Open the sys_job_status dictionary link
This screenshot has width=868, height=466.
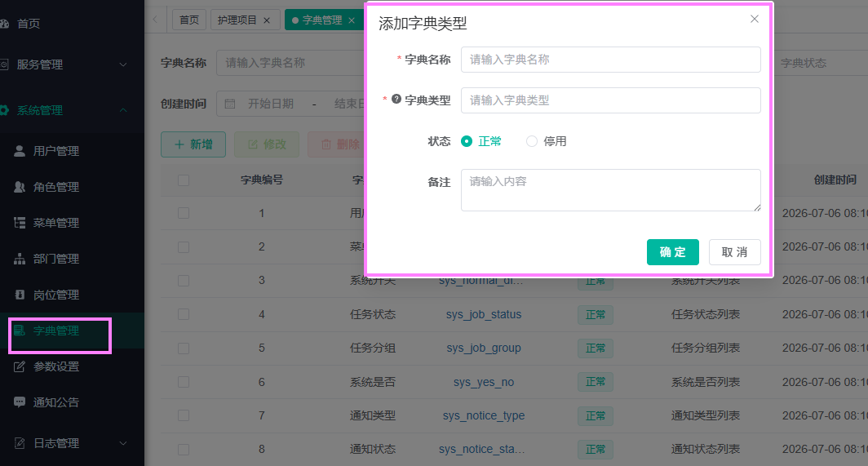point(484,315)
